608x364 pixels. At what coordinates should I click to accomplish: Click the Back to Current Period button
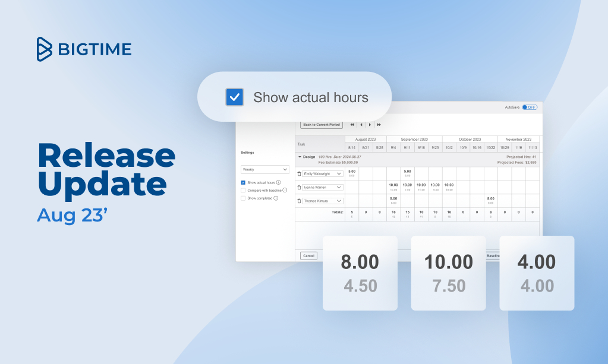click(322, 125)
